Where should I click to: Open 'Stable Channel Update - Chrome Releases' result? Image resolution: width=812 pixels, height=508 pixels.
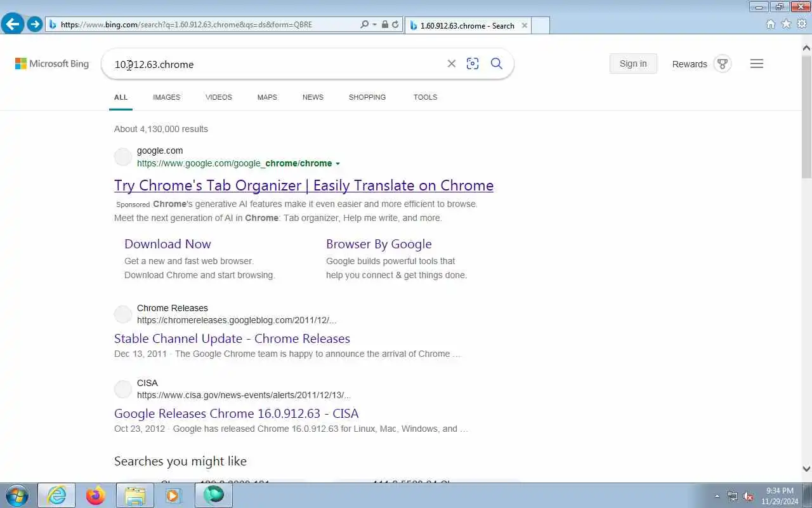(x=232, y=338)
